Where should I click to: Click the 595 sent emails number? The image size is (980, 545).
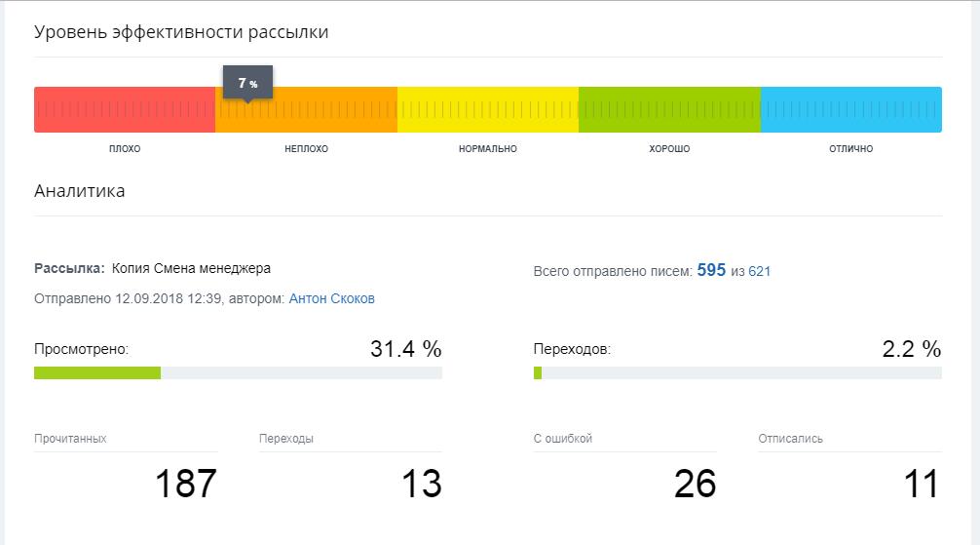click(711, 270)
